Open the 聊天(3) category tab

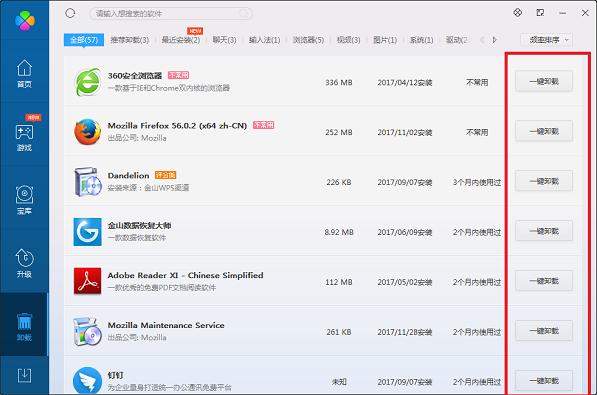coord(224,40)
